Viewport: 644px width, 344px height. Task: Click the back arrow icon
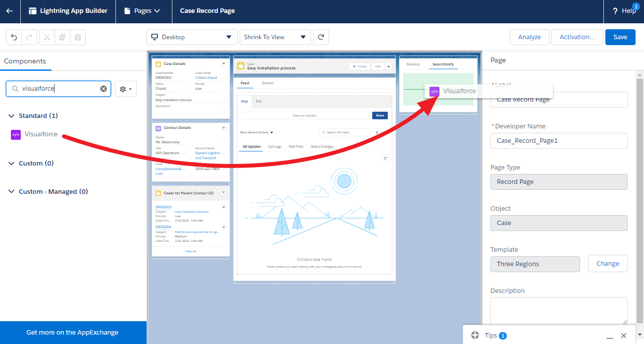(9, 11)
